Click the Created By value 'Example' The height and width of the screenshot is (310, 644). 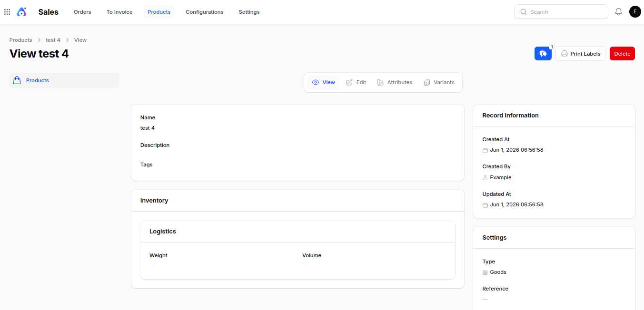click(x=501, y=177)
